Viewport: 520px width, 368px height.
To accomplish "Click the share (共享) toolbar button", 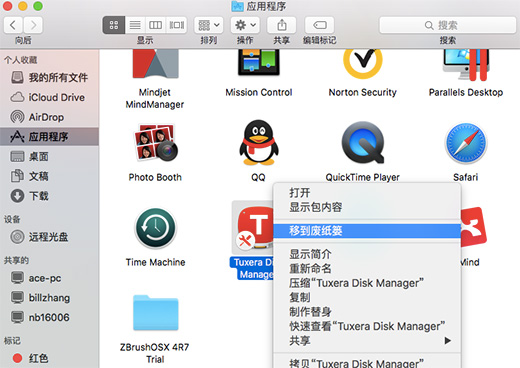I will 282,25.
